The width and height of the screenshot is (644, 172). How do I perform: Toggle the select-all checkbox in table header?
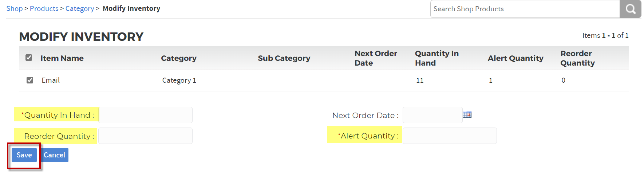29,58
